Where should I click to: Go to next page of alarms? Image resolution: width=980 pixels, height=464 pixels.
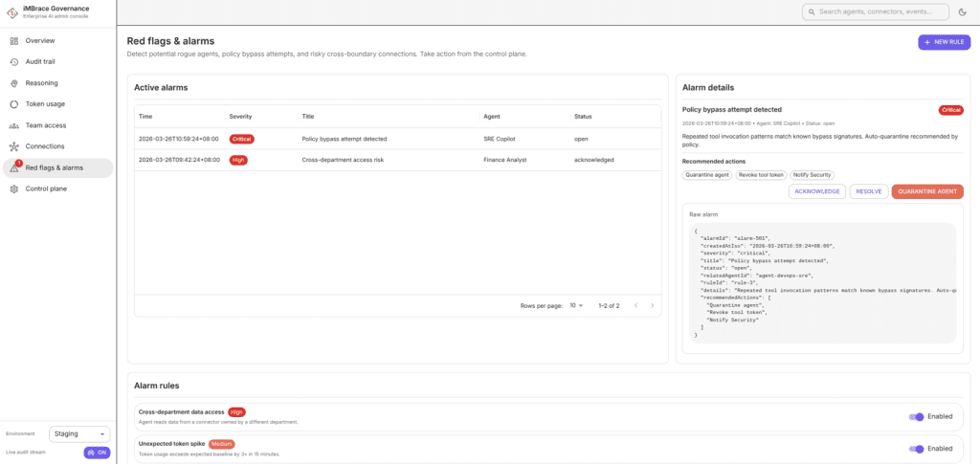pyautogui.click(x=652, y=305)
